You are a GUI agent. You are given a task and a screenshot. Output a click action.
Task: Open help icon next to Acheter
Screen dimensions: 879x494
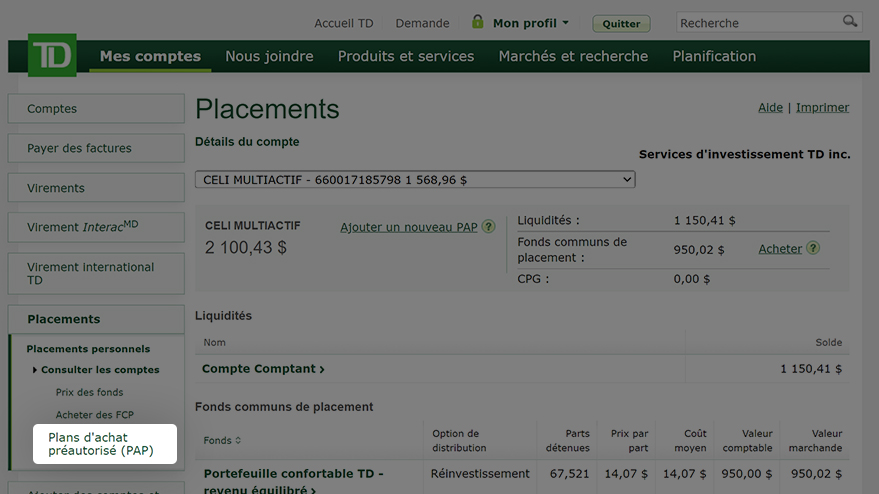point(813,248)
